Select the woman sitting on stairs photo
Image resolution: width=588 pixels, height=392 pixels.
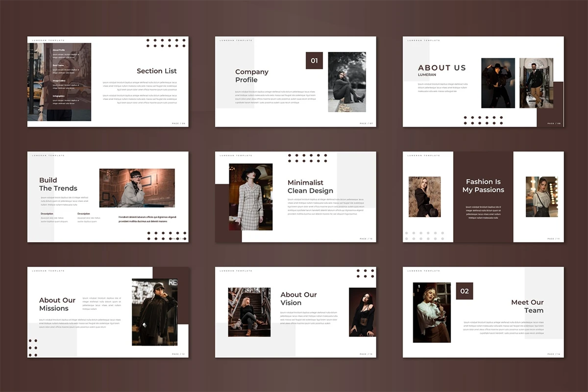pyautogui.click(x=249, y=312)
